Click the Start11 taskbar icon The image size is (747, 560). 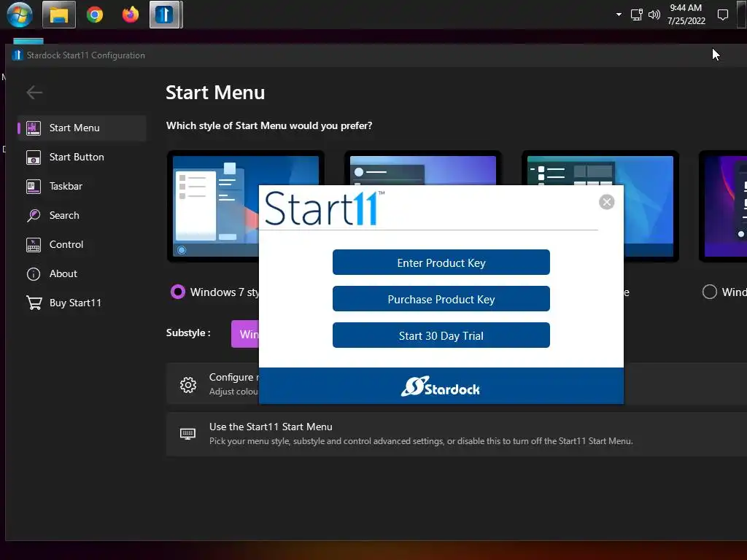coord(165,15)
